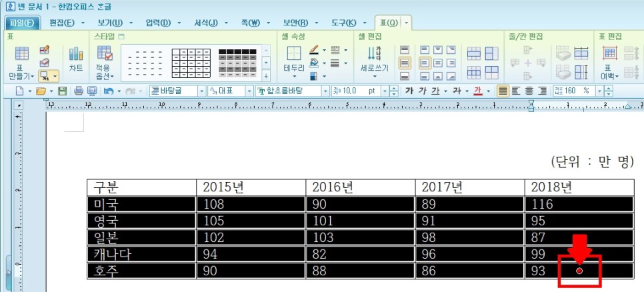Open the line spacing 160 % dropdown
Viewport: 644px width, 292px height.
599,91
